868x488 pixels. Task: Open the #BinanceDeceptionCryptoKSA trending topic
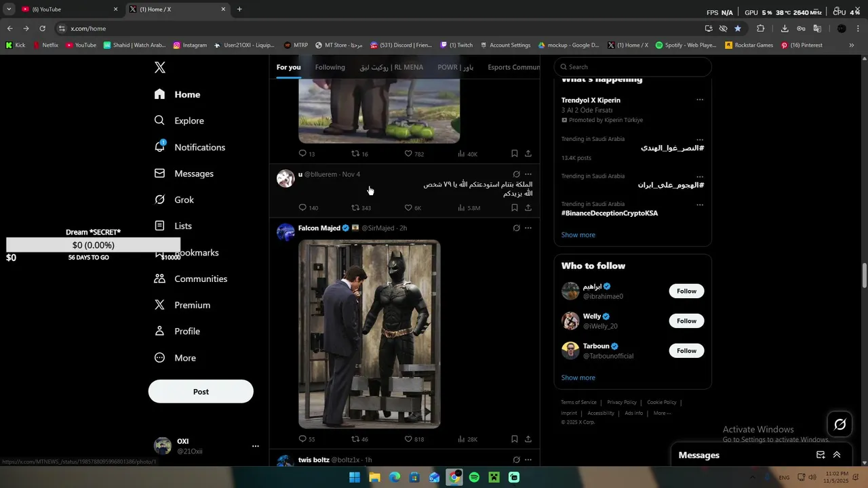click(610, 213)
